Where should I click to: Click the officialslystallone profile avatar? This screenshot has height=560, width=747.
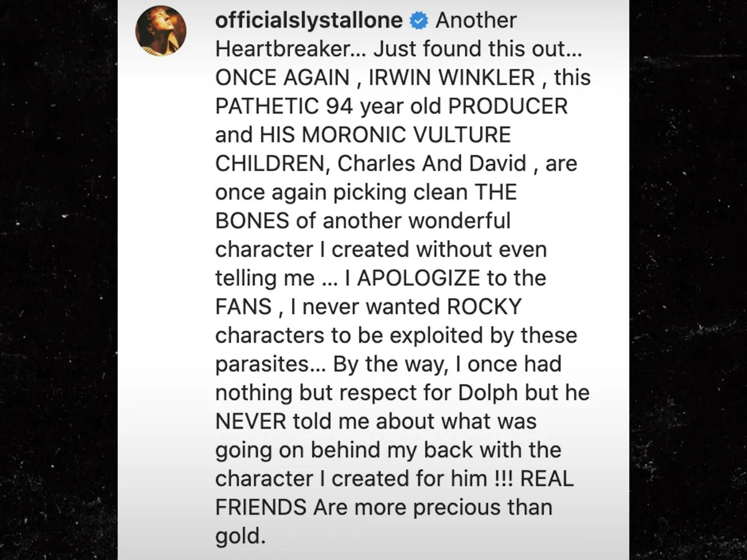tap(161, 30)
